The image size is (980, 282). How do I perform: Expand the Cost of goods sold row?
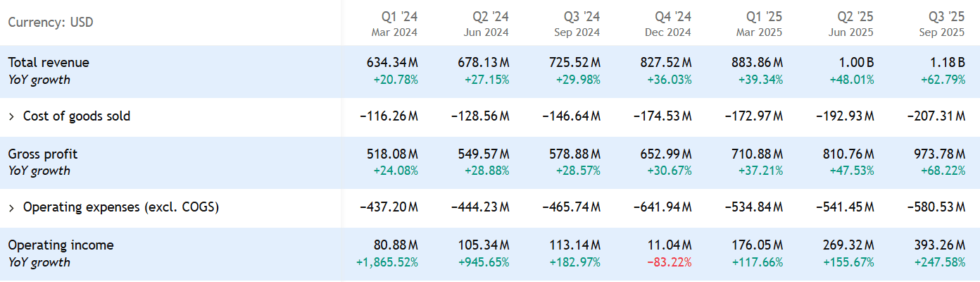click(x=11, y=116)
